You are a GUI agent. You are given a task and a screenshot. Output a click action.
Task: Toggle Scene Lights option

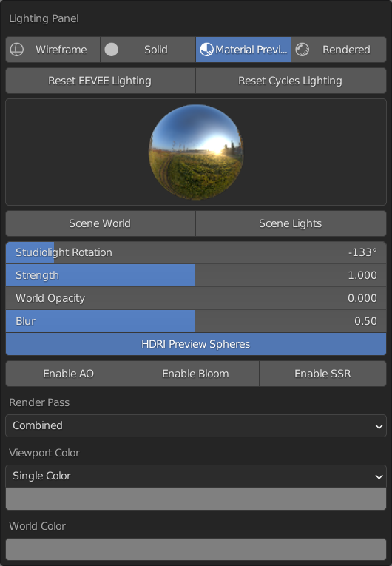291,223
